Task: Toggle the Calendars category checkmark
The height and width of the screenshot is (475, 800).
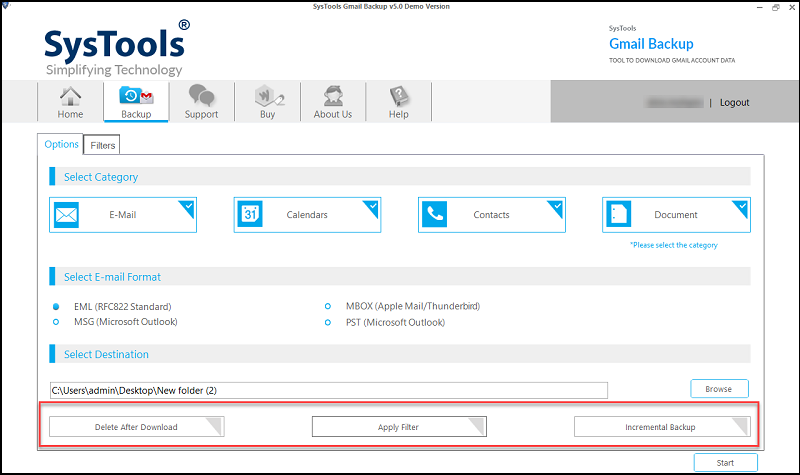Action: [x=373, y=207]
